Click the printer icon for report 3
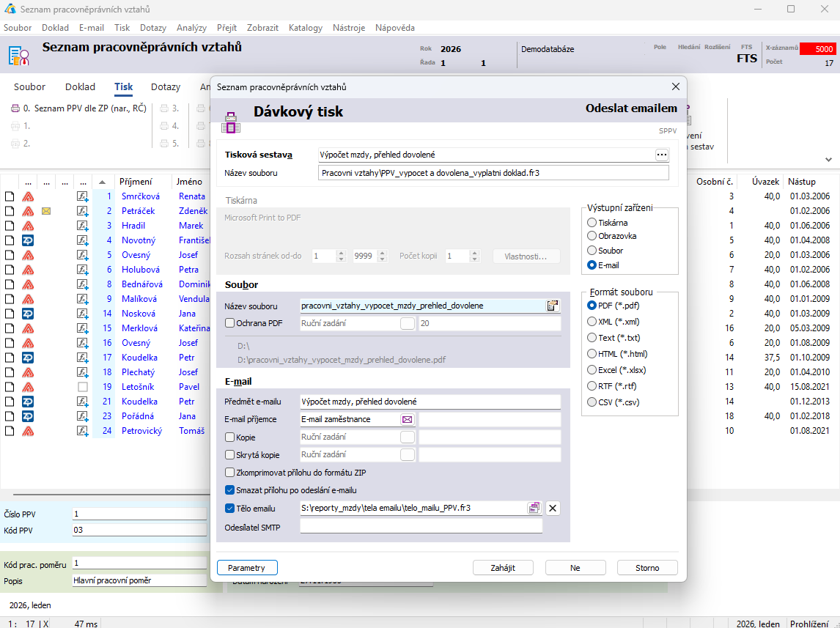 [x=164, y=108]
